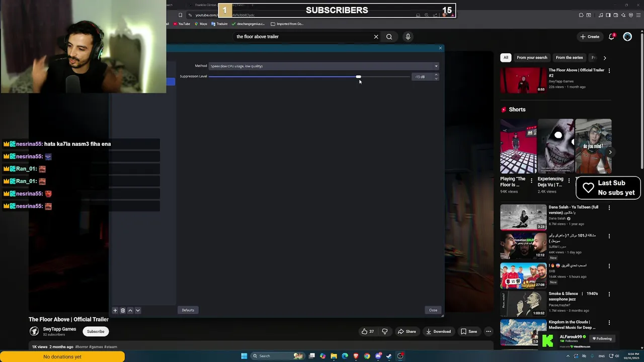Image resolution: width=644 pixels, height=362 pixels.
Task: Show more filter chips with the right arrow
Action: coord(605,58)
